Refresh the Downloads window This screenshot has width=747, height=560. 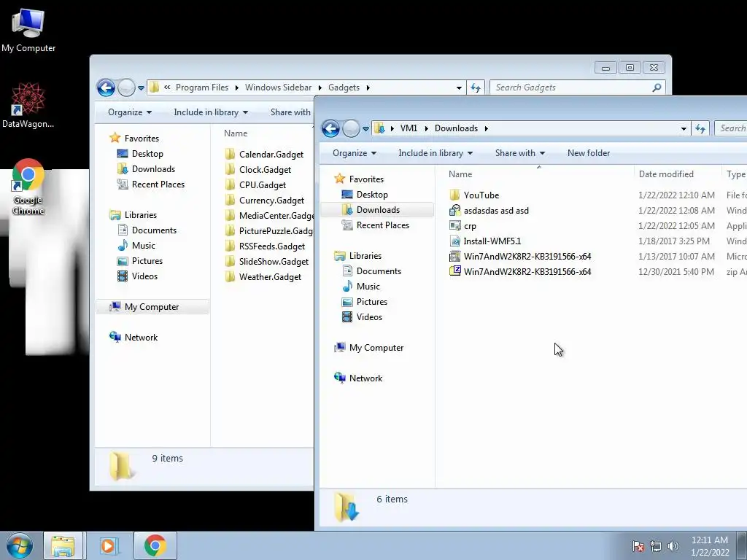coord(700,128)
